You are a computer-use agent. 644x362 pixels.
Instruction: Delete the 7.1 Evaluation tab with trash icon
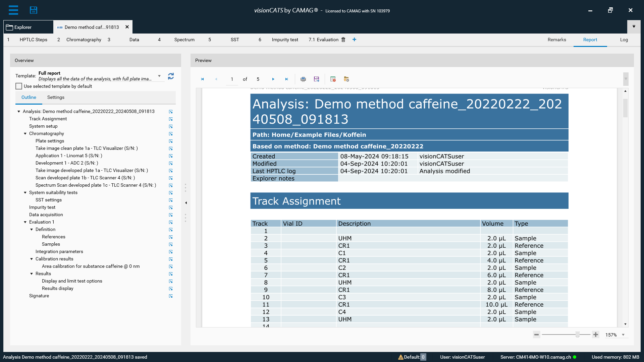(343, 40)
